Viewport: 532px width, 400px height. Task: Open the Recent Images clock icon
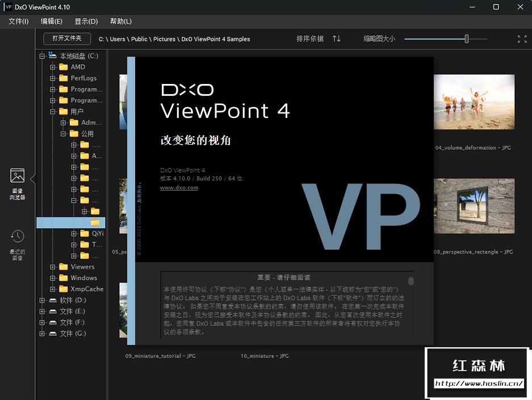18,236
